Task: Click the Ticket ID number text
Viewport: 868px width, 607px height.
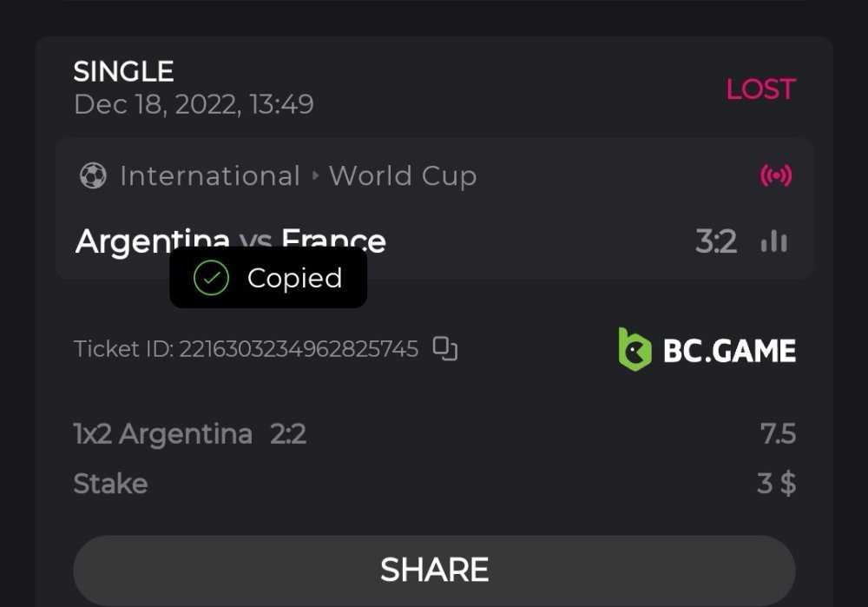Action: [298, 349]
